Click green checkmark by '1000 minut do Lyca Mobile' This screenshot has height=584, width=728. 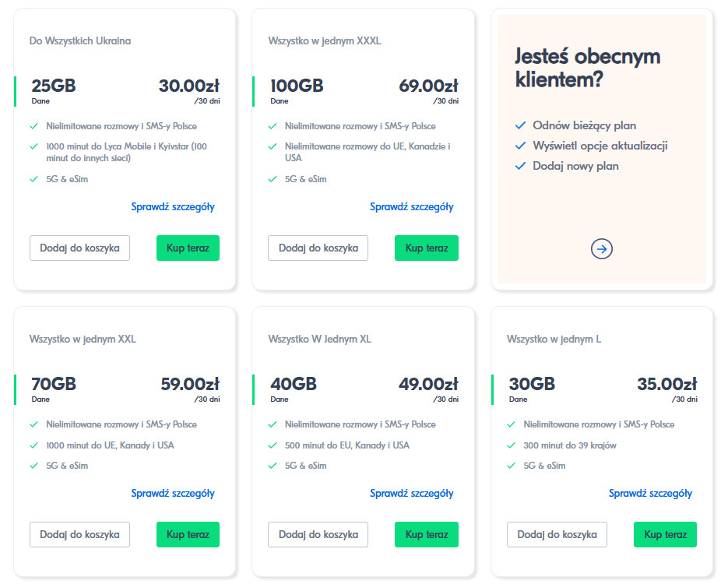pyautogui.click(x=33, y=146)
